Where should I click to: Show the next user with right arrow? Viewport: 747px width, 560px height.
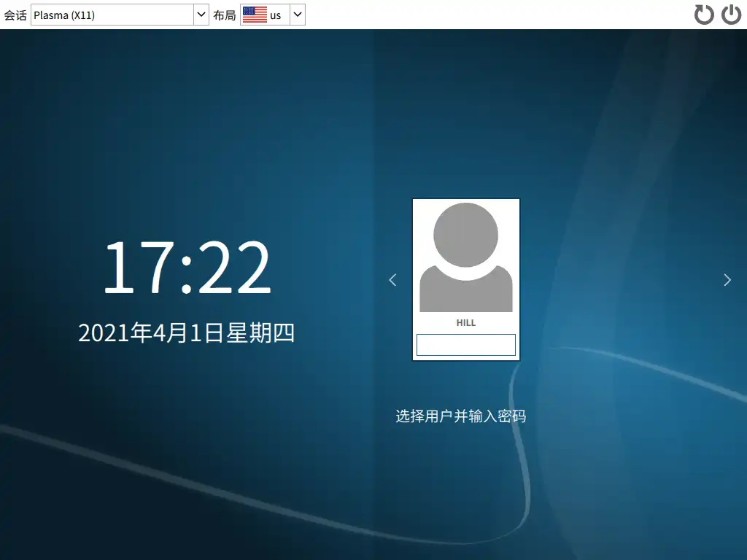tap(727, 279)
